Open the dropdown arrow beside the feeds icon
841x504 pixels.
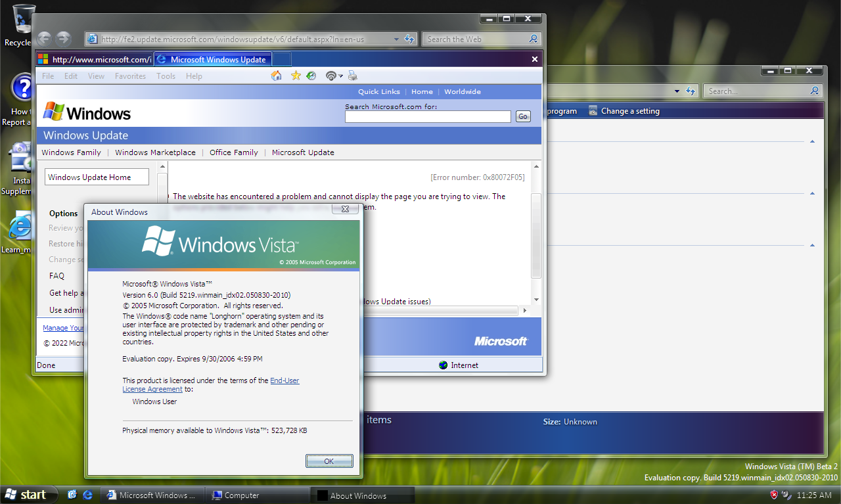(341, 76)
